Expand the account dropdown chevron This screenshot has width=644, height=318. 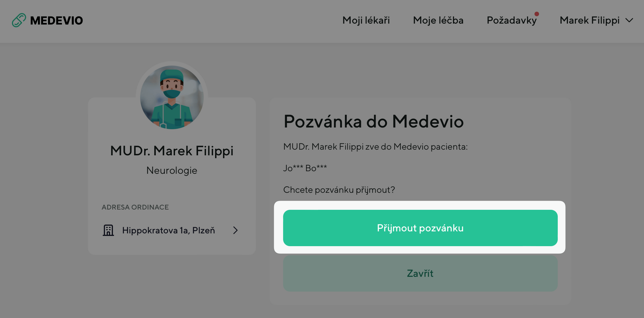click(629, 20)
